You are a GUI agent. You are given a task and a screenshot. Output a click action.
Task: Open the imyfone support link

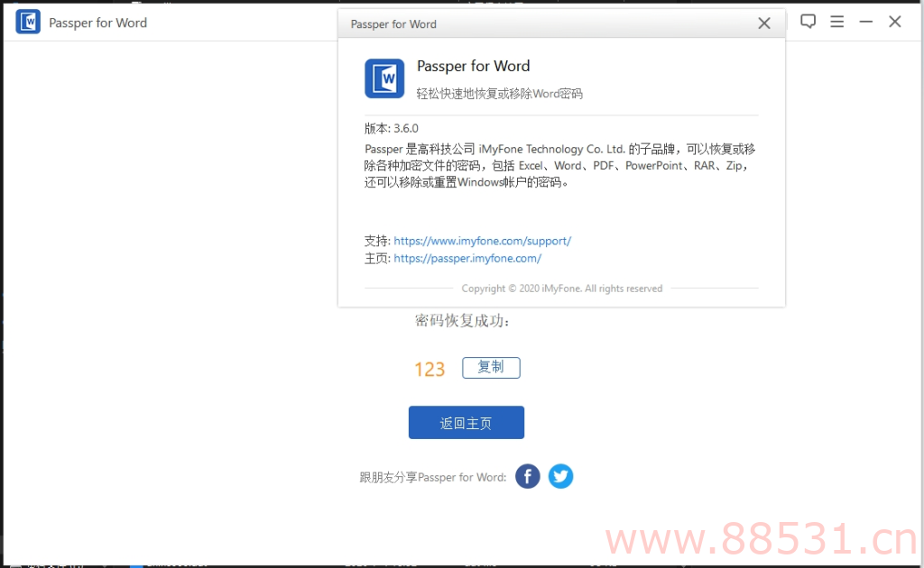click(x=482, y=241)
